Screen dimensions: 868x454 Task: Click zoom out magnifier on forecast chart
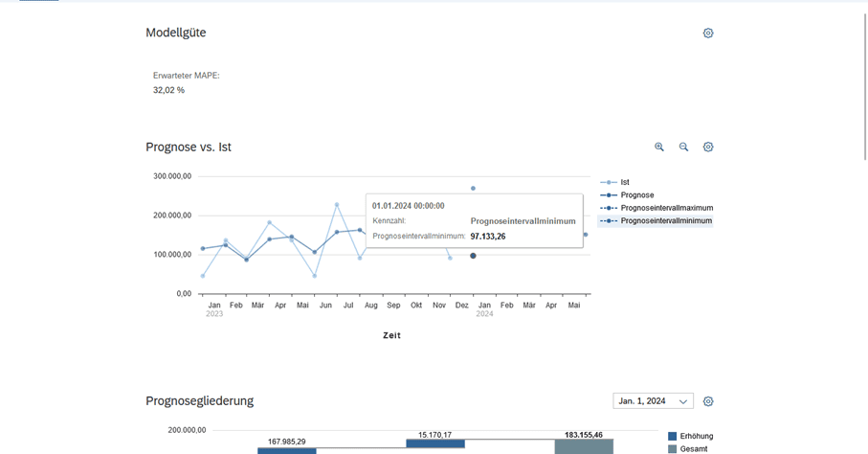tap(683, 148)
